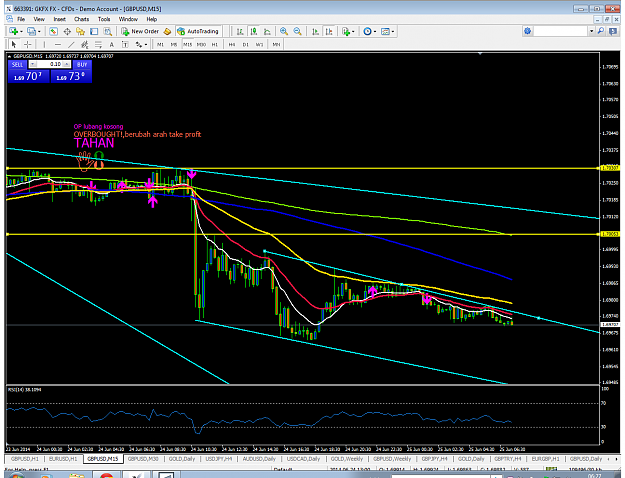This screenshot has width=625, height=478.
Task: Switch to candlestick chart display
Action: pos(254,31)
